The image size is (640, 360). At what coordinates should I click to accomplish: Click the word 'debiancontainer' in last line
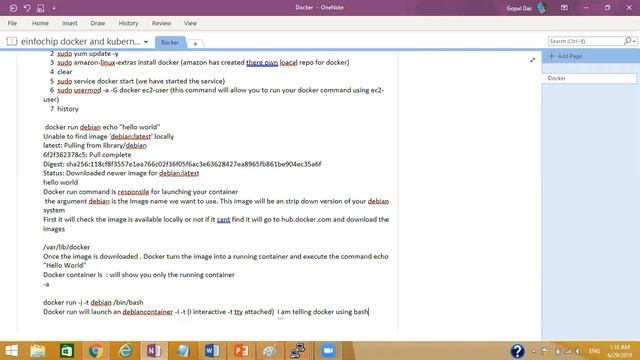(x=148, y=312)
